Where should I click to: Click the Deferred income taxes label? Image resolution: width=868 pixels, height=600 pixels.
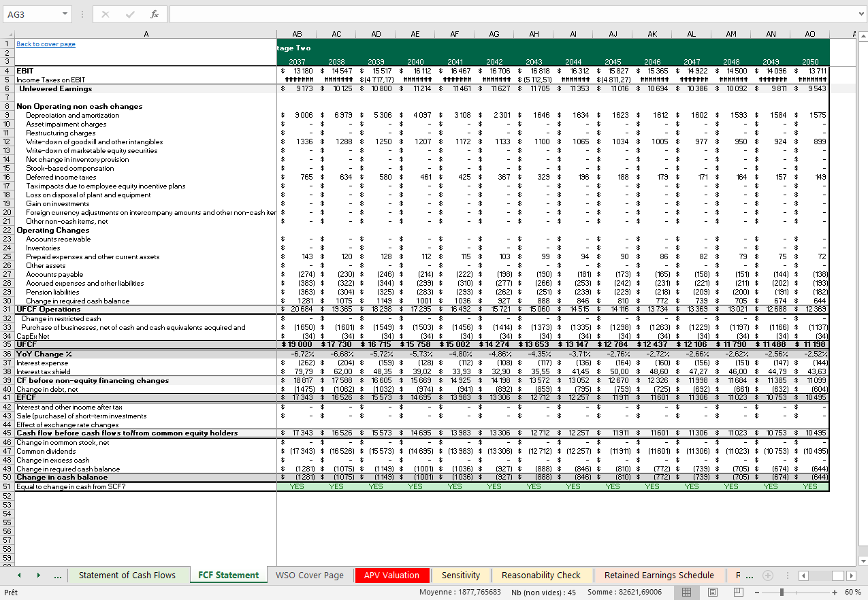pos(61,178)
